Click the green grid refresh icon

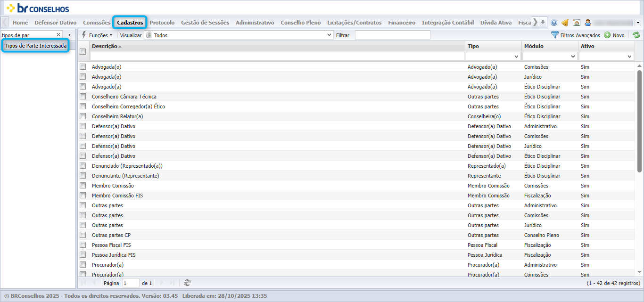click(636, 35)
